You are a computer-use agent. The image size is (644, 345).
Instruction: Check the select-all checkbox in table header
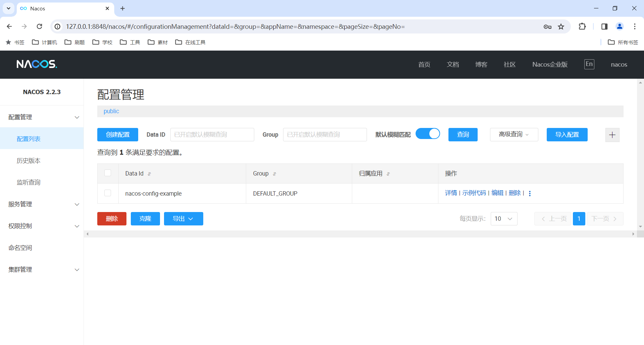(108, 173)
